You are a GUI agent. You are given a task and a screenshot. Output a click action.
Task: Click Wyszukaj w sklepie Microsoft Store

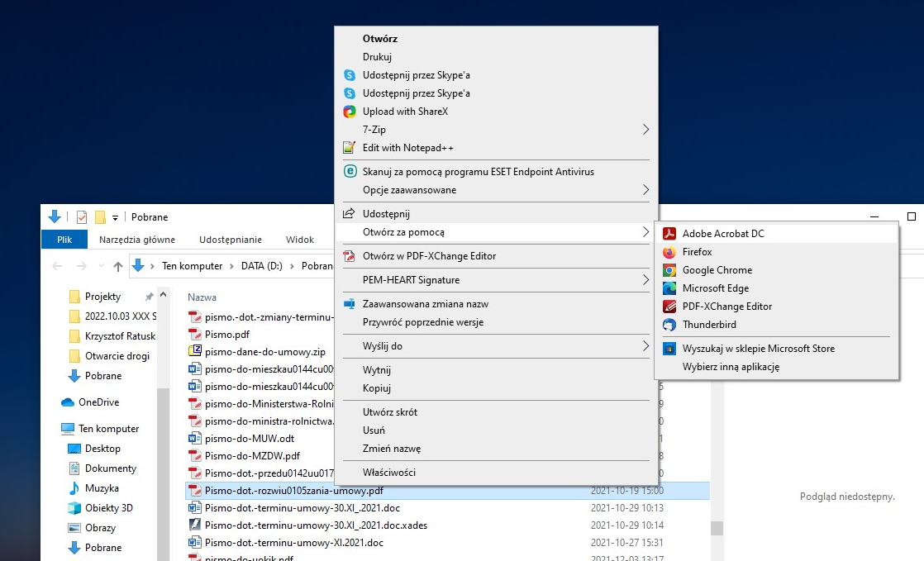[x=758, y=349]
